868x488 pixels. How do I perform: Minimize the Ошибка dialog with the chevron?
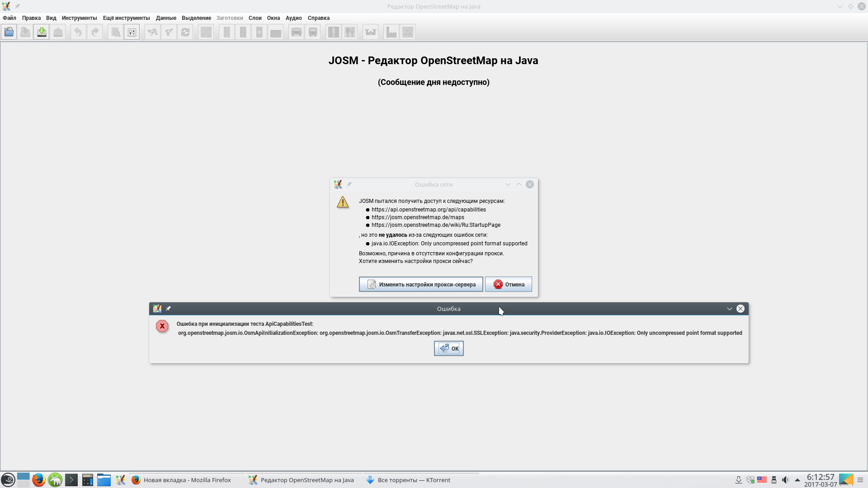(730, 309)
